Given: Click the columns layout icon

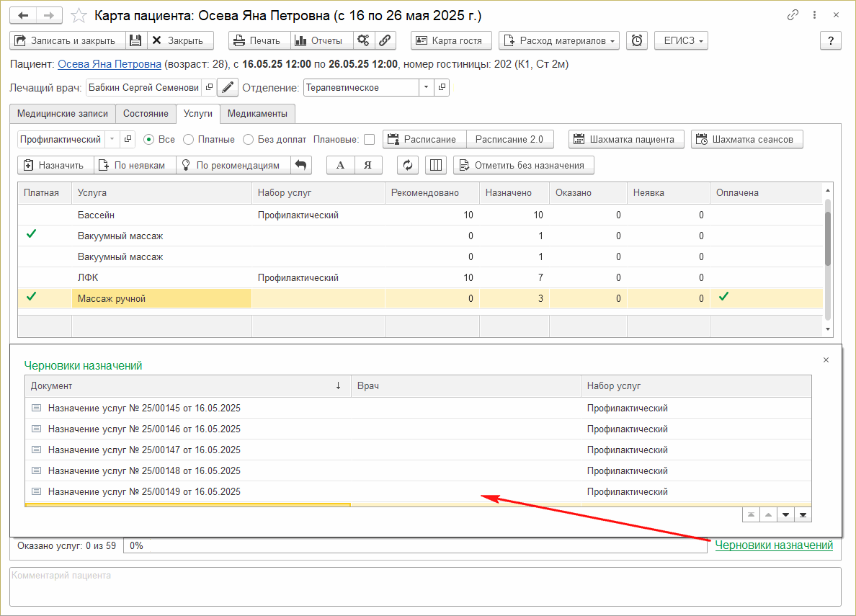Looking at the screenshot, I should point(435,165).
